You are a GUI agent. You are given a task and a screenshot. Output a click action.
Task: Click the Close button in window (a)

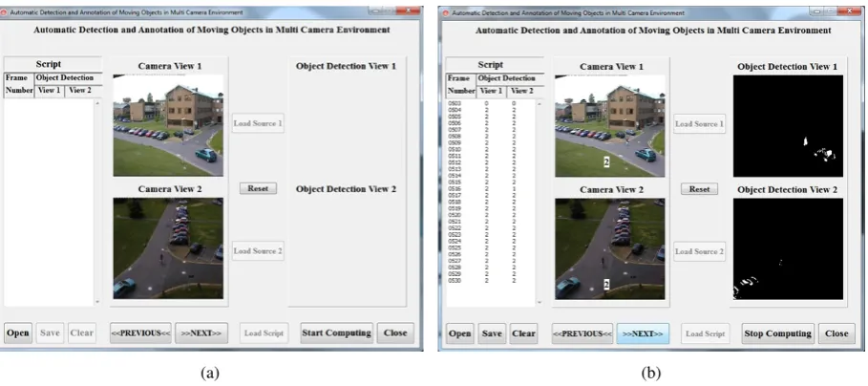pyautogui.click(x=395, y=332)
